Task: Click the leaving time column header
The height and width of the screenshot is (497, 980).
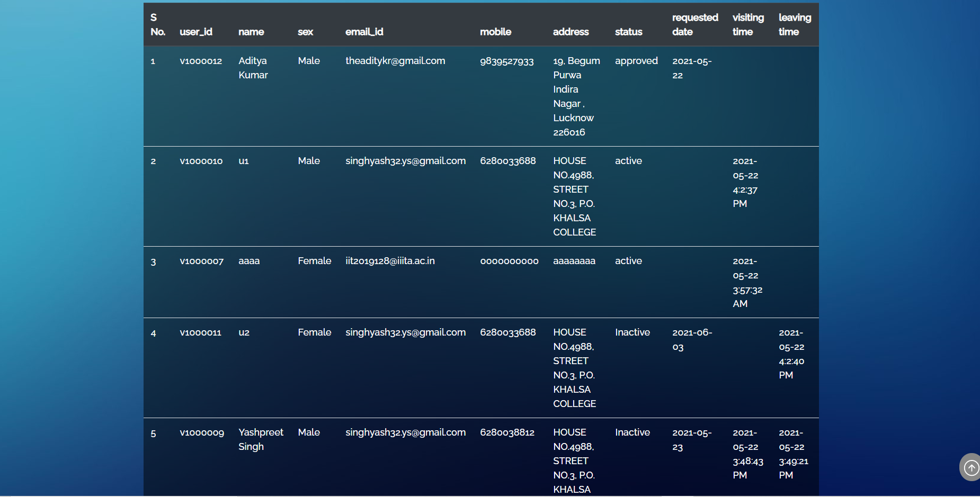Action: pos(795,24)
